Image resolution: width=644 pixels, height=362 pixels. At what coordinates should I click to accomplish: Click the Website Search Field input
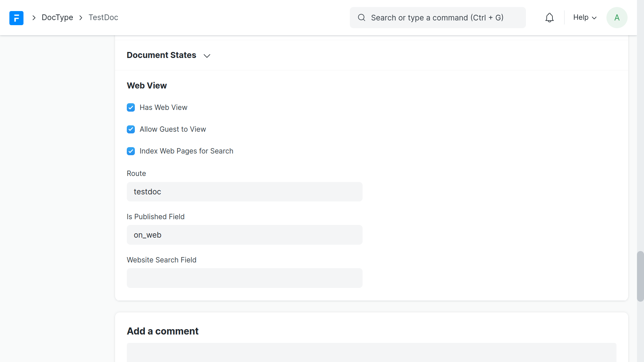pos(245,278)
